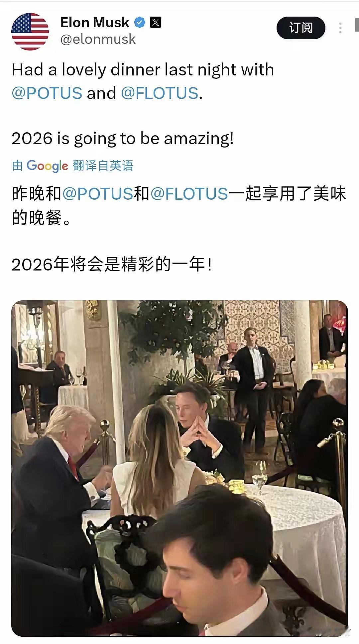The width and height of the screenshot is (359, 644).
Task: Click the X affiliate badge beside name
Action: tap(156, 23)
